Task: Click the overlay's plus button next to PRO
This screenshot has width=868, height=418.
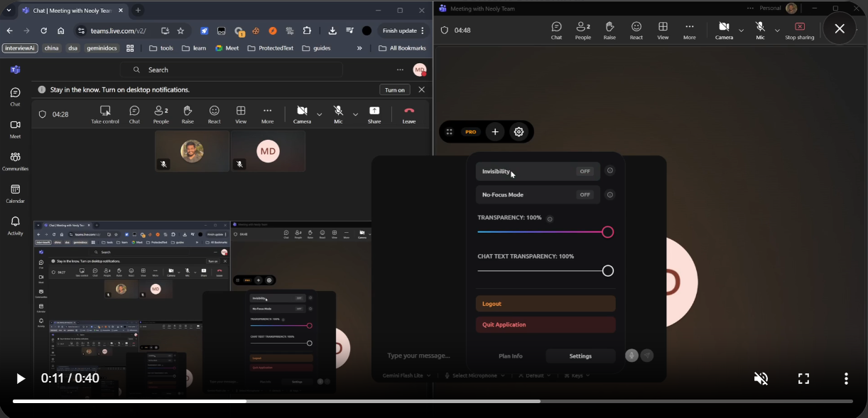Action: (x=495, y=132)
